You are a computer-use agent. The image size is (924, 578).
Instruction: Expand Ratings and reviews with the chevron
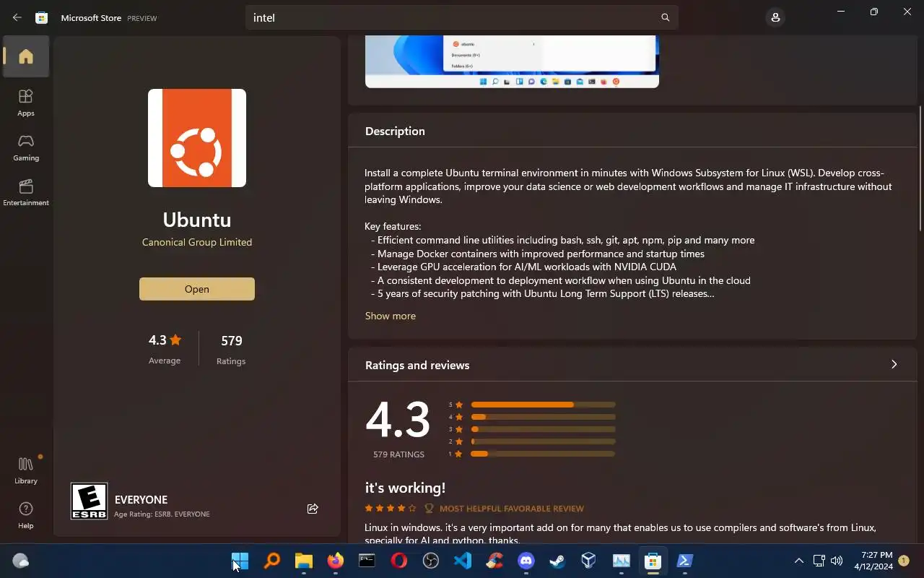click(894, 365)
